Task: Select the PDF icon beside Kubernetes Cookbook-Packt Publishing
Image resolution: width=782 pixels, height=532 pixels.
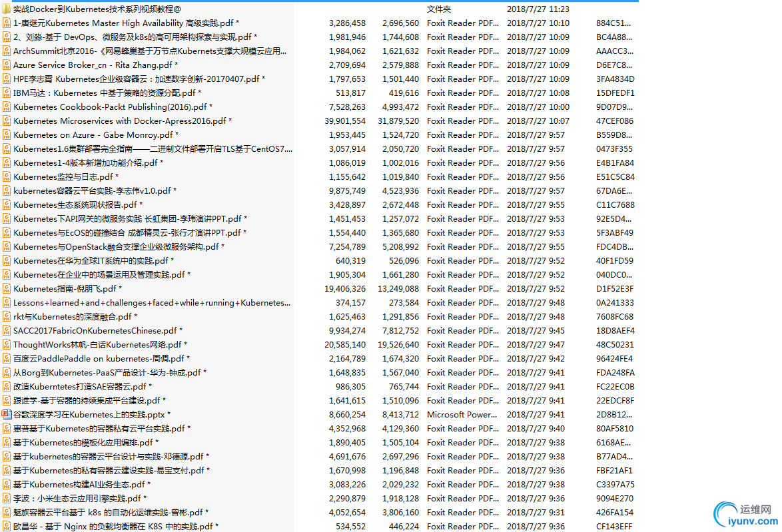Action: click(7, 107)
